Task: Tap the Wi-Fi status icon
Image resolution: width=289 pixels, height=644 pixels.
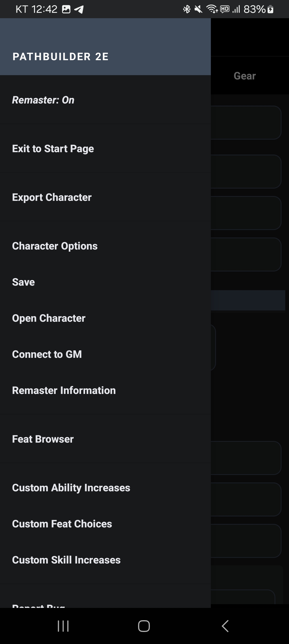Action: (212, 9)
